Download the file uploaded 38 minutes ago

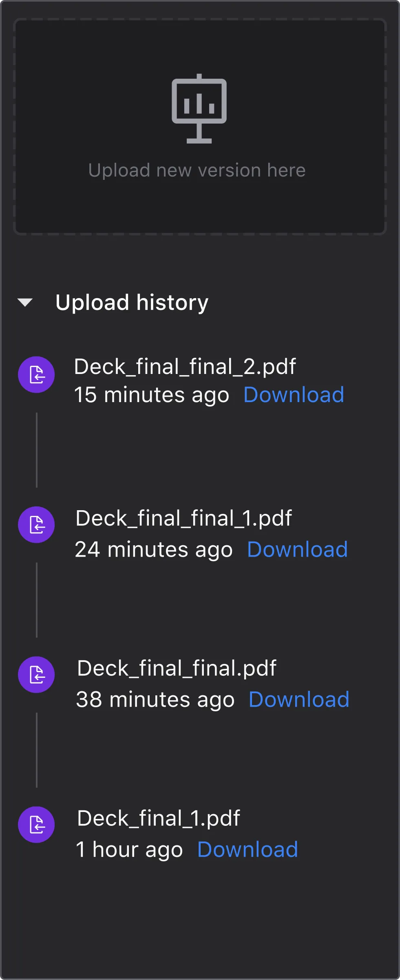[x=299, y=699]
